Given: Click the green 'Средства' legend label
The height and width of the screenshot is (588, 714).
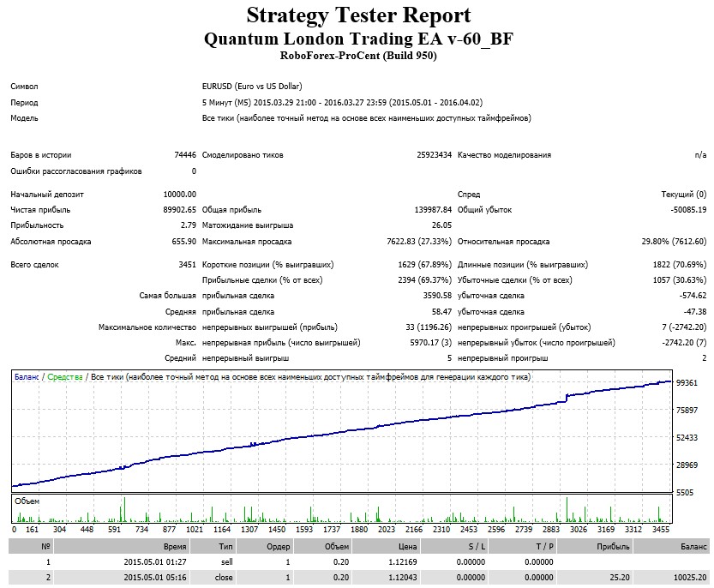Looking at the screenshot, I should (65, 378).
